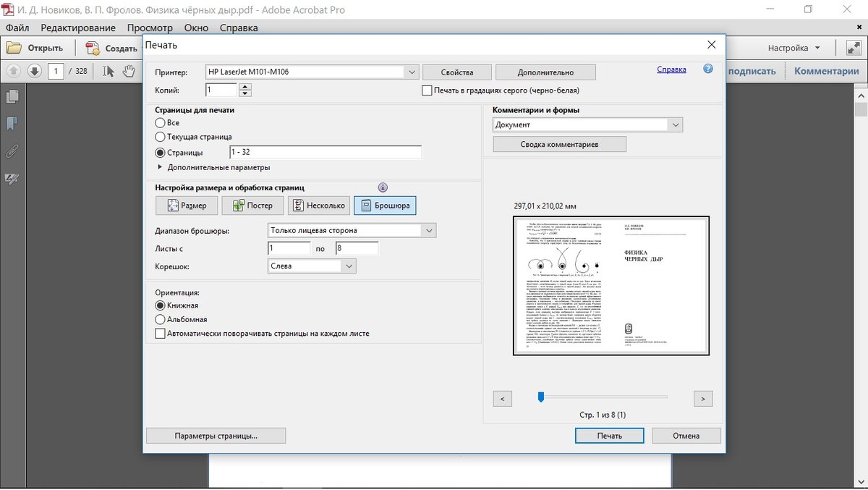The width and height of the screenshot is (868, 490).
Task: Open the Диапазон брошюры dropdown
Action: tap(352, 230)
